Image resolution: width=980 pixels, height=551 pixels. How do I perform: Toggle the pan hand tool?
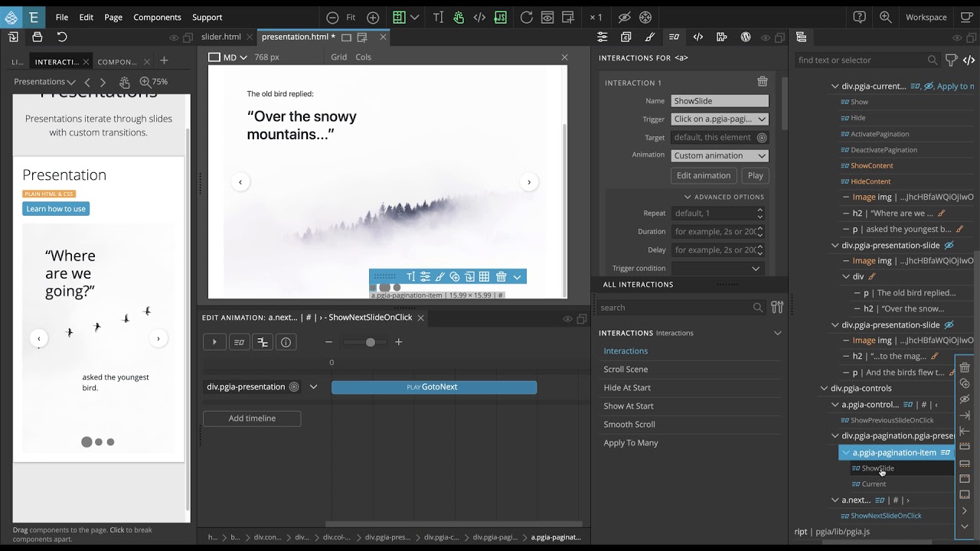click(459, 17)
